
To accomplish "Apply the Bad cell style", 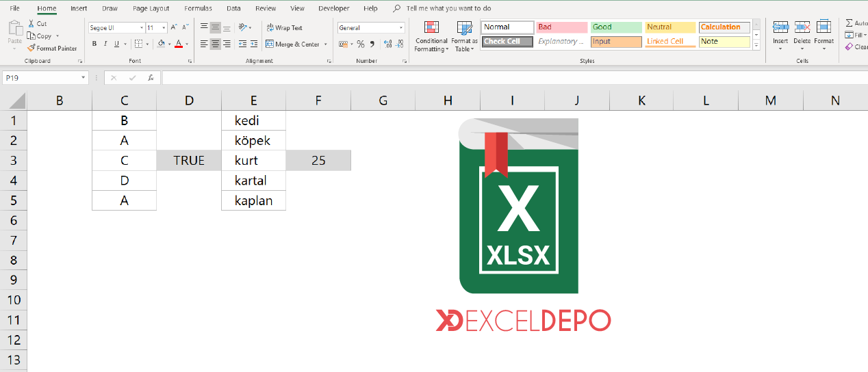I will (x=562, y=27).
